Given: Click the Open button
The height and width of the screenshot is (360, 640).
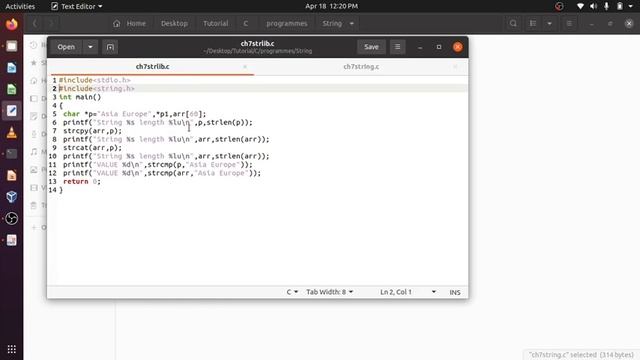Looking at the screenshot, I should point(66,47).
